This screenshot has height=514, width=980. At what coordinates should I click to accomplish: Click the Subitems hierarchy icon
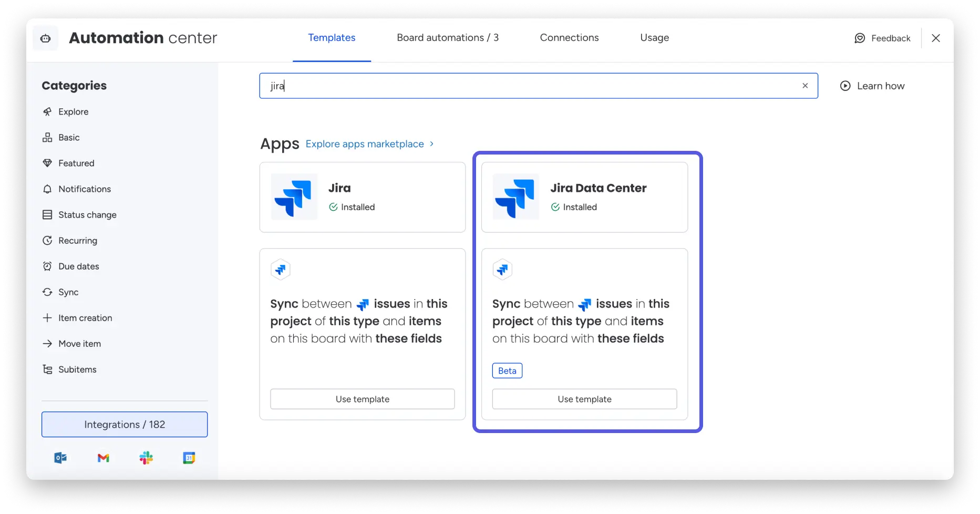(x=47, y=369)
